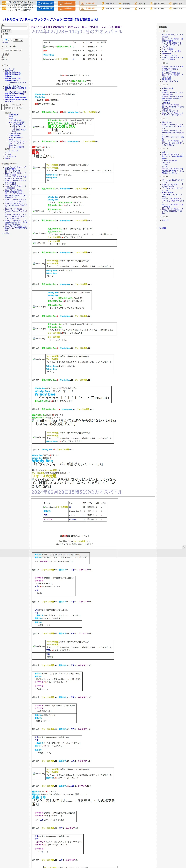Open りくぐん兵器類 in update history
This screenshot has width=186, height=868.
pyautogui.click(x=167, y=49)
